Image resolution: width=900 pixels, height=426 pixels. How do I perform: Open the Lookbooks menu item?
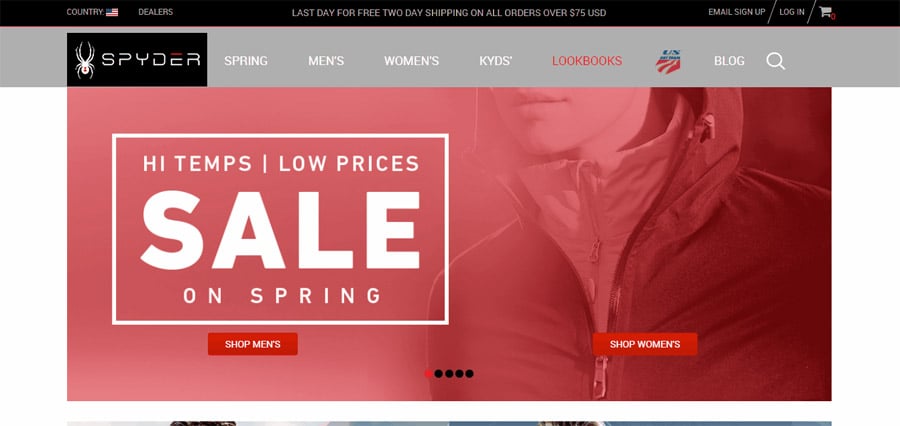click(587, 61)
